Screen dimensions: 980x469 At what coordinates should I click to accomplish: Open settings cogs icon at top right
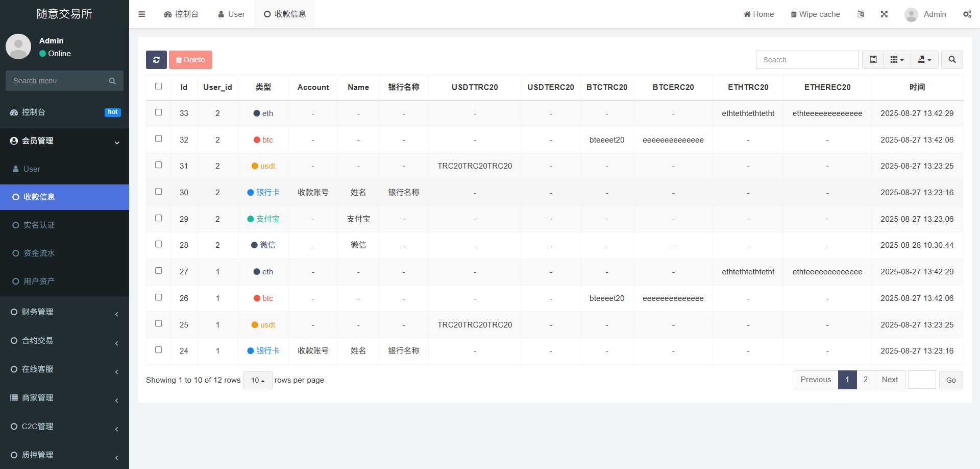click(x=967, y=14)
